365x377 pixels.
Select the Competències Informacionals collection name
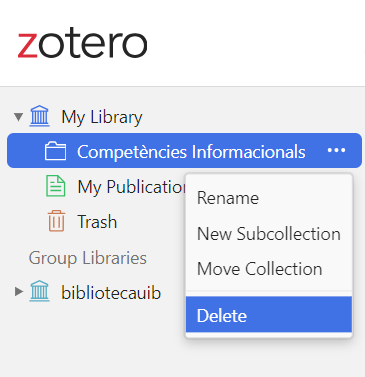pos(191,152)
